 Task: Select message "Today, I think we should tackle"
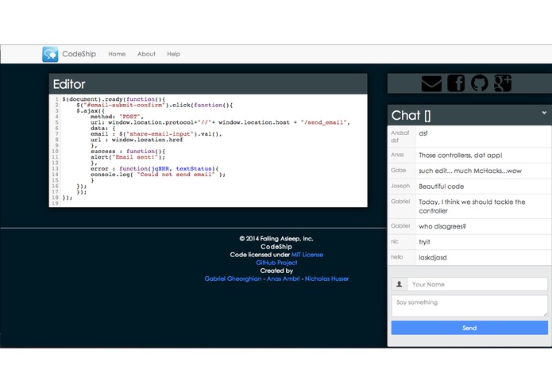tap(472, 206)
